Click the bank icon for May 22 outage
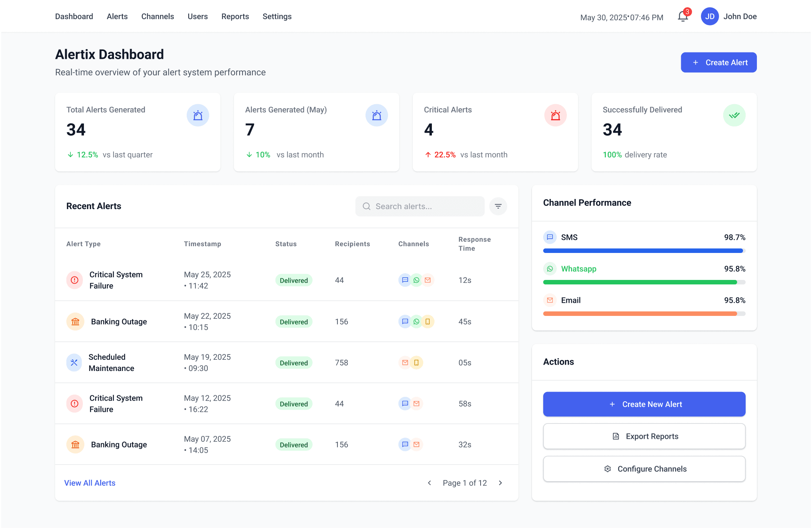812x528 pixels. [x=75, y=322]
